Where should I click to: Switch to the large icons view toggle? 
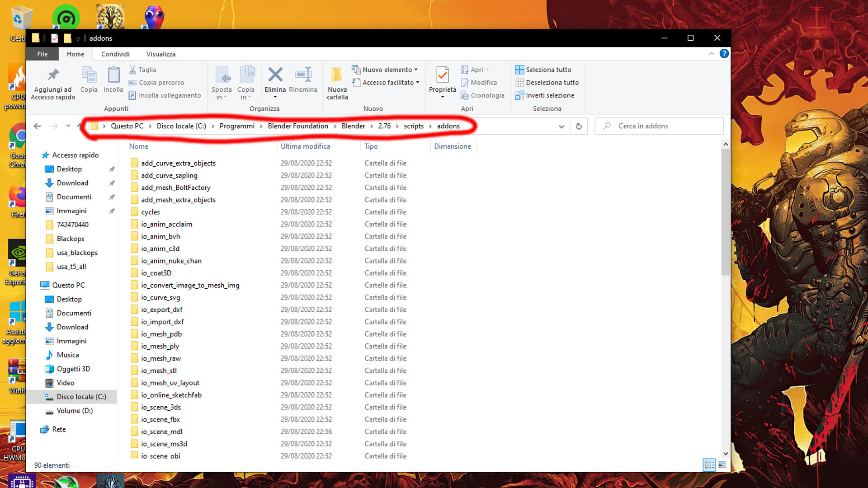tap(722, 465)
